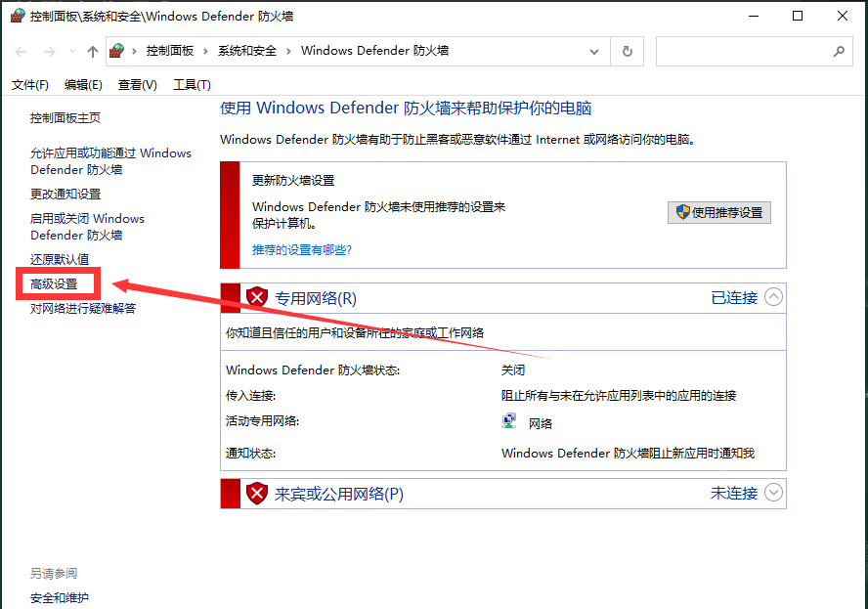Select 系统和安全 breadcrumb in address bar
The height and width of the screenshot is (609, 868).
[x=247, y=51]
